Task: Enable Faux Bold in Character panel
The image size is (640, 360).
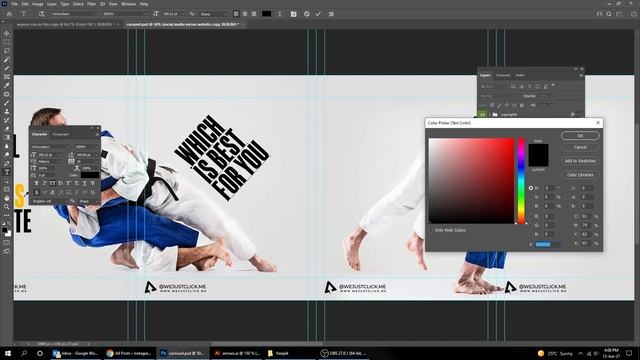Action: (x=37, y=183)
